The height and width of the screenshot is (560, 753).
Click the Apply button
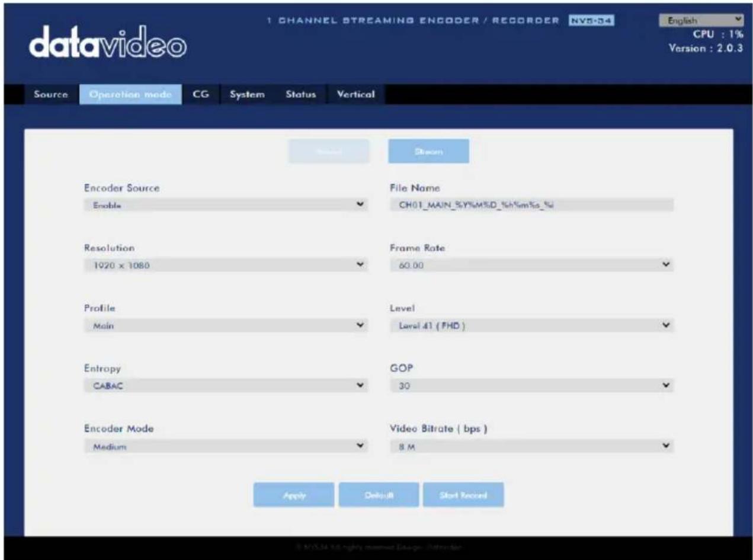point(294,495)
